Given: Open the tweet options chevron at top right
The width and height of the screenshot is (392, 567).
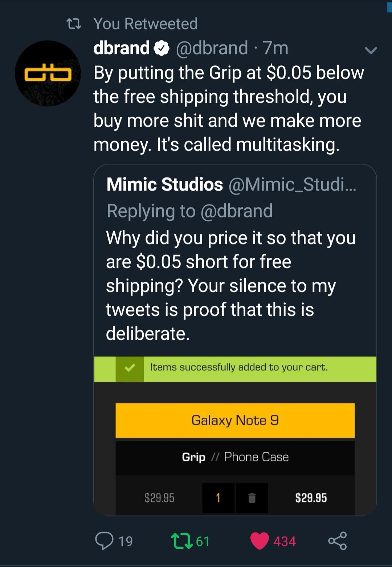Looking at the screenshot, I should (371, 51).
